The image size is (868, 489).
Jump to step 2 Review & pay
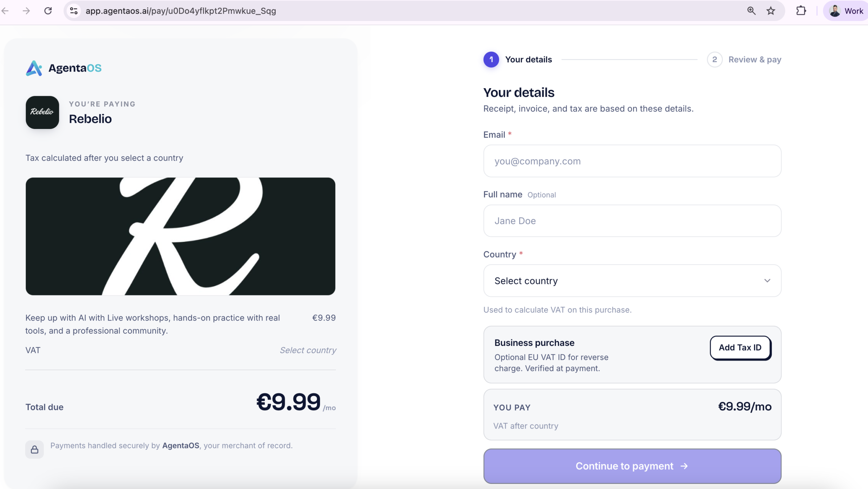744,60
